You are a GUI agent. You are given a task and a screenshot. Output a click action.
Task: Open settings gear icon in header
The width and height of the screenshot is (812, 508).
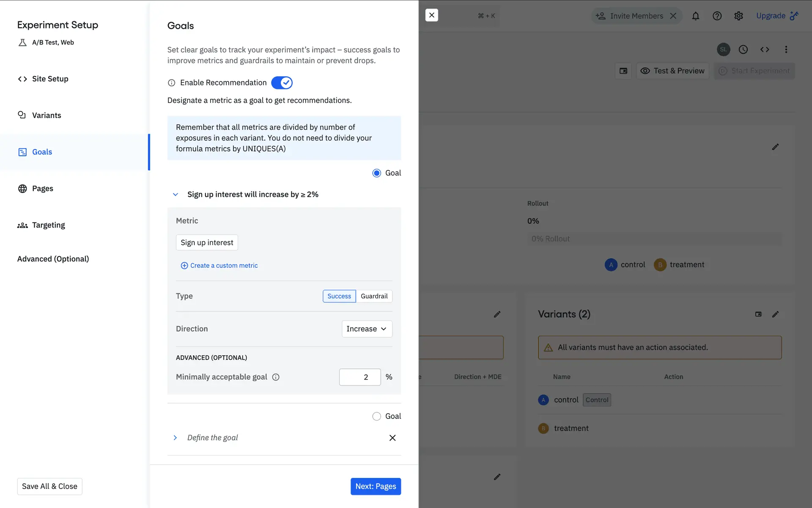pyautogui.click(x=738, y=16)
